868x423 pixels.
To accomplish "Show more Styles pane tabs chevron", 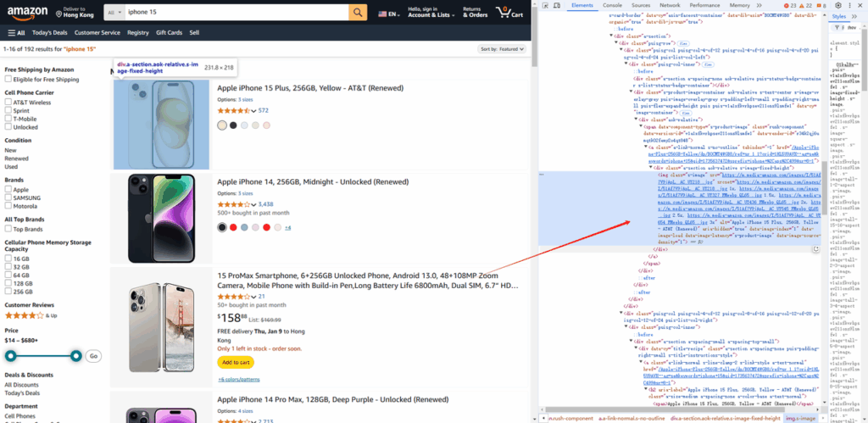I will (x=854, y=17).
